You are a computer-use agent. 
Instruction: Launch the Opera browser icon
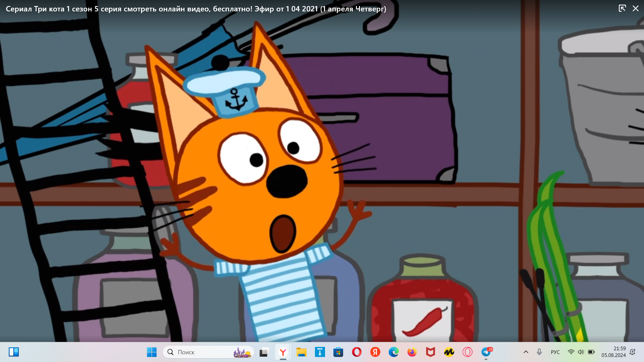[357, 352]
